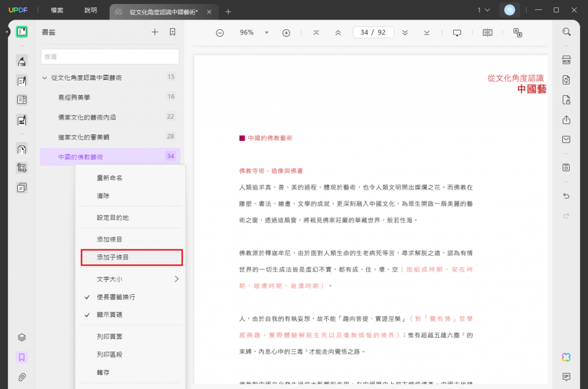Image resolution: width=588 pixels, height=389 pixels.
Task: Select the 中國的佛教藝術 bookmark
Action: point(110,157)
